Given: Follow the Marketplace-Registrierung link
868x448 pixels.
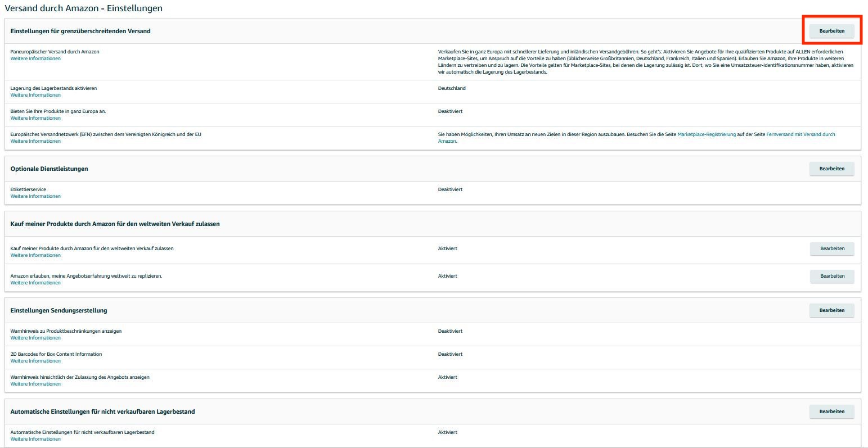Looking at the screenshot, I should [x=707, y=134].
